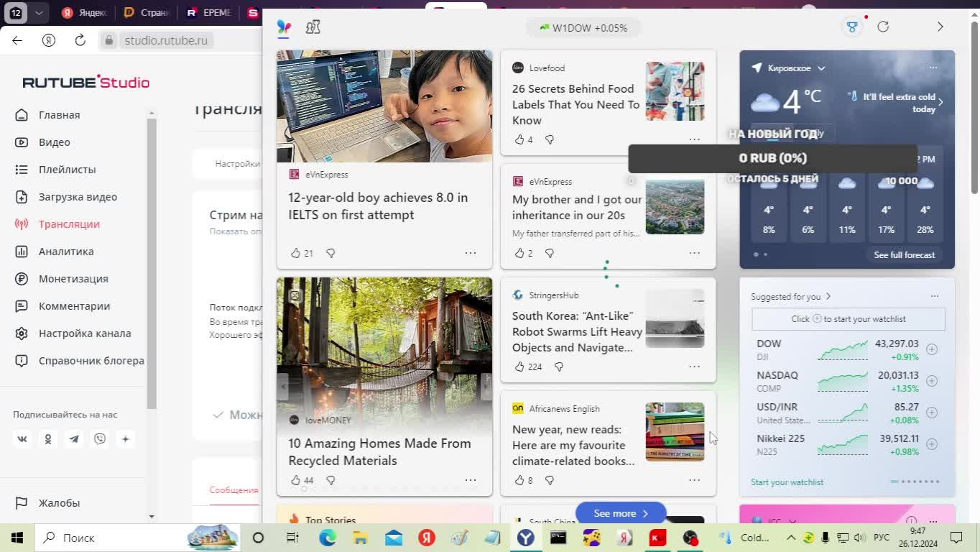Dislike the eVnExpress inheritance article
This screenshot has width=980, height=552.
tap(550, 253)
